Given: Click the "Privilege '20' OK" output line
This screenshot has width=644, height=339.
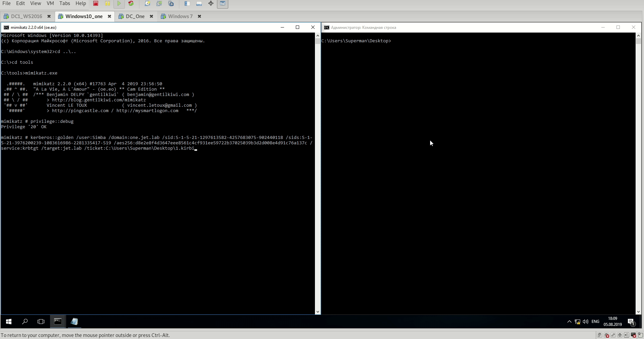Looking at the screenshot, I should (24, 127).
